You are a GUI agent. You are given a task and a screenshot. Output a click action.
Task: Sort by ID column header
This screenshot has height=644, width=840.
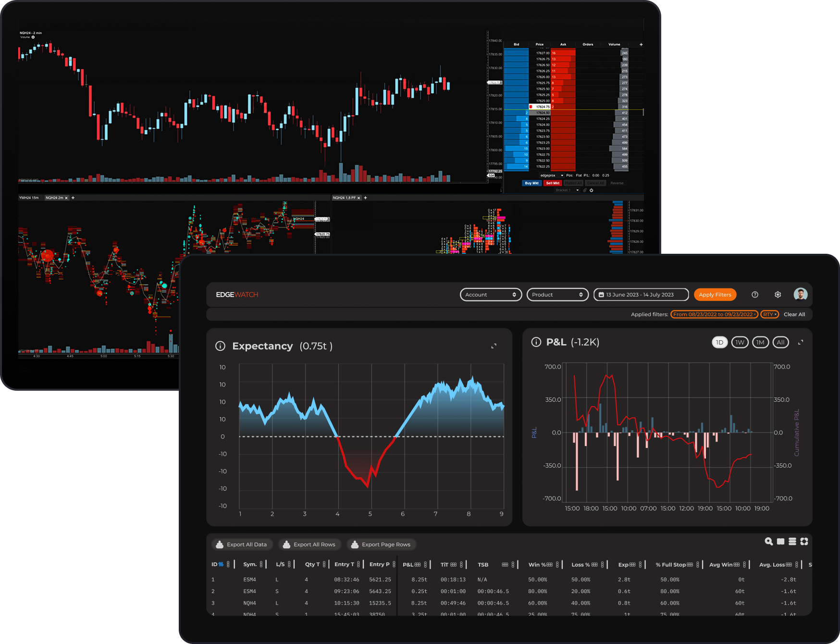[x=217, y=564]
